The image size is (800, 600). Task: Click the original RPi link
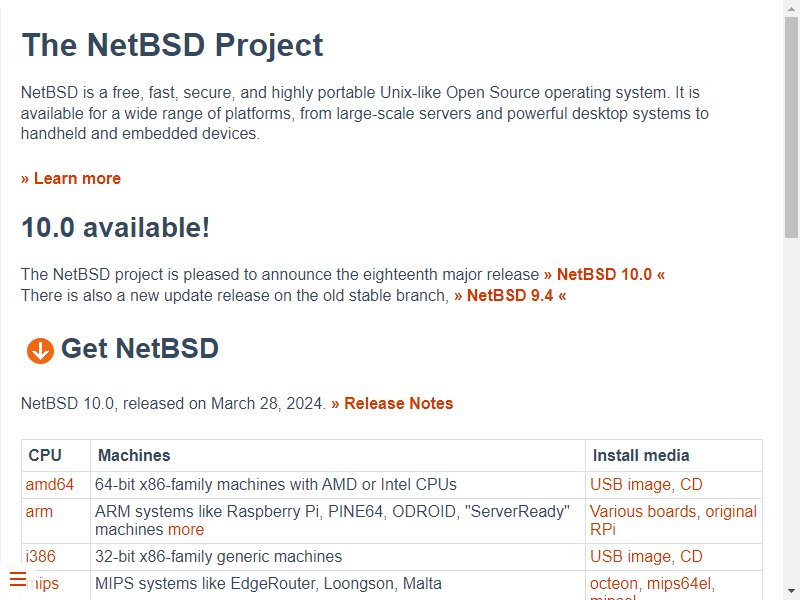tap(673, 520)
